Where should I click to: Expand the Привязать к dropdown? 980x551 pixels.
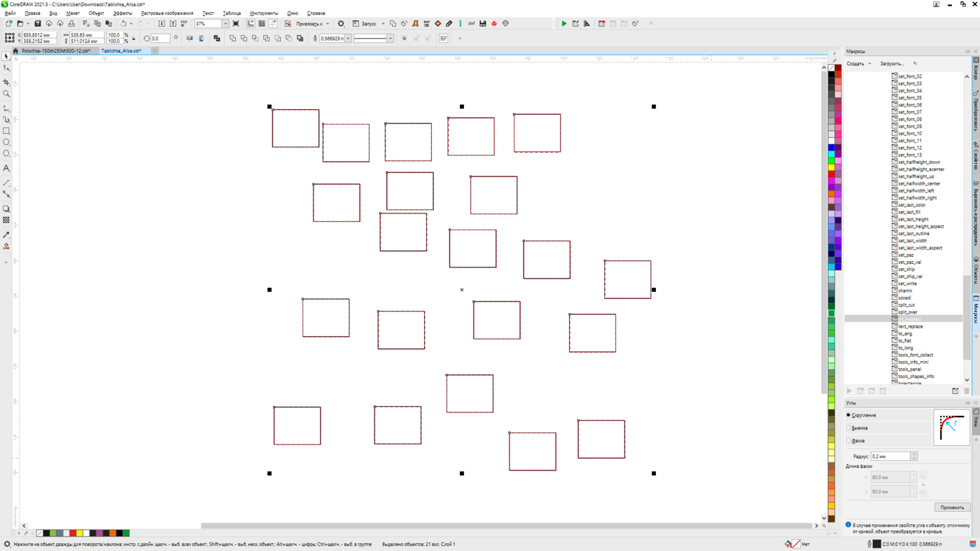[328, 24]
